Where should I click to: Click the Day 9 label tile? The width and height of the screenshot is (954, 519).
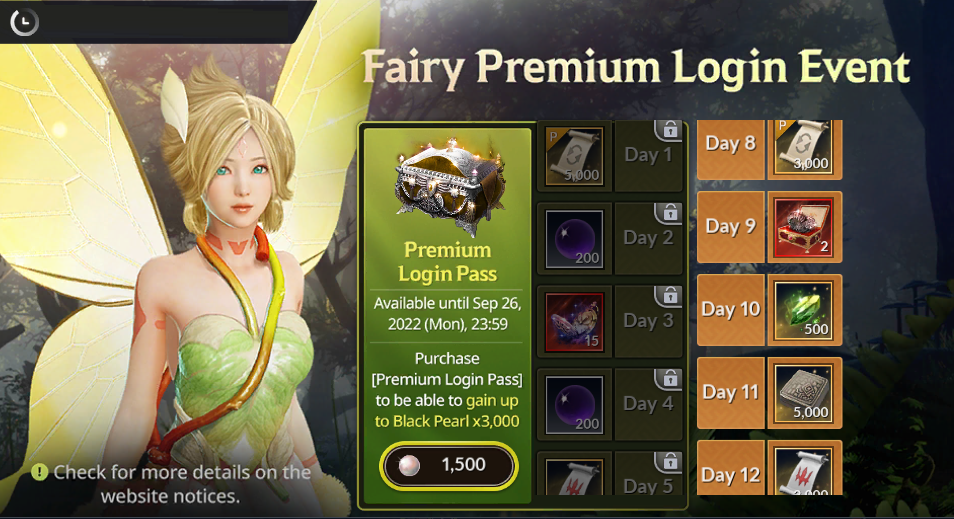731,227
